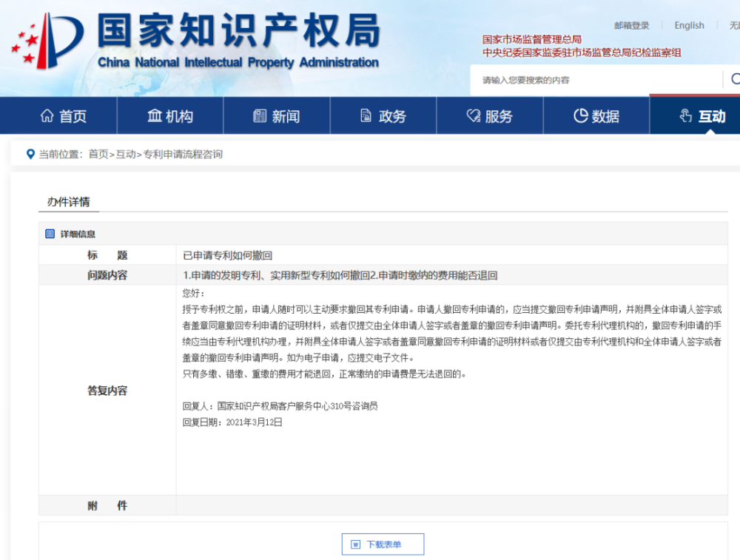
Task: Select the 办件详情 tab
Action: 69,202
